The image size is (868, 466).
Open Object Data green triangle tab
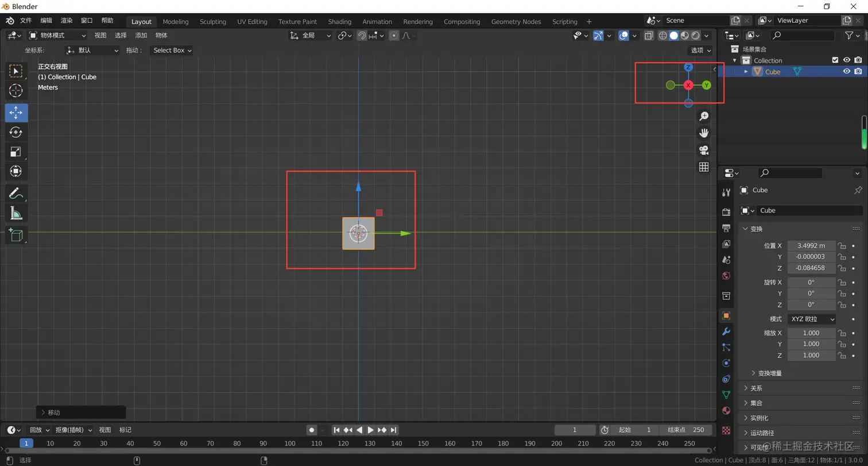pos(726,395)
